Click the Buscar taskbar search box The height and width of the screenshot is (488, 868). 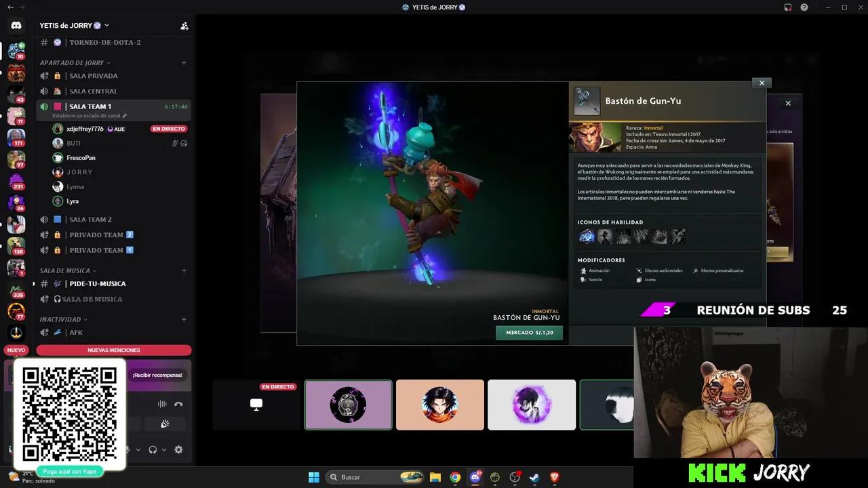point(376,477)
